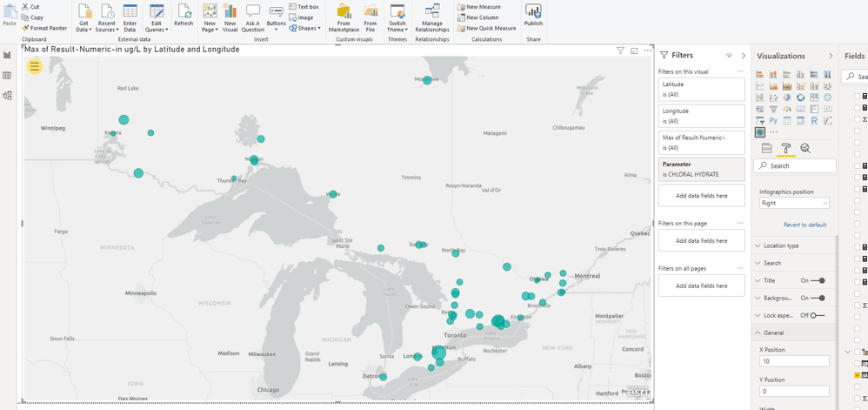Click the Refresh ribbon button
Screen dimensions: 868x410
click(x=184, y=16)
